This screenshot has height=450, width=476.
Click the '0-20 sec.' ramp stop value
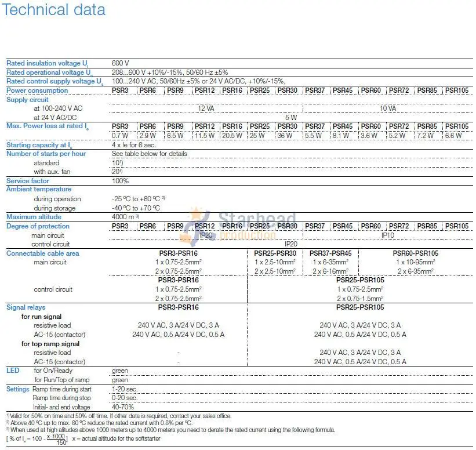click(125, 398)
